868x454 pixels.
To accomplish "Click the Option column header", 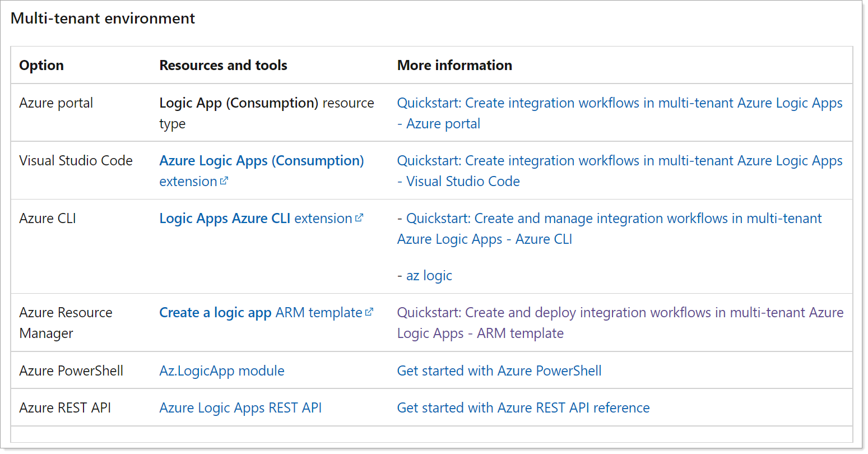I will [x=41, y=66].
